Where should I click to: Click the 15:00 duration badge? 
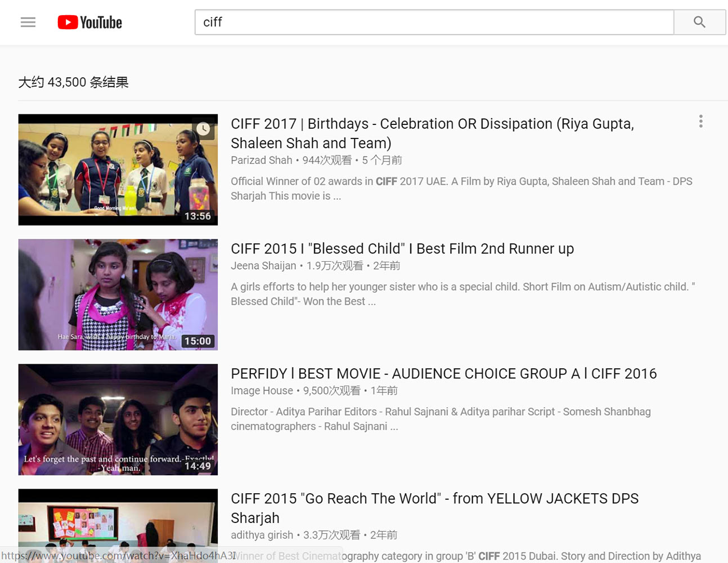click(197, 341)
